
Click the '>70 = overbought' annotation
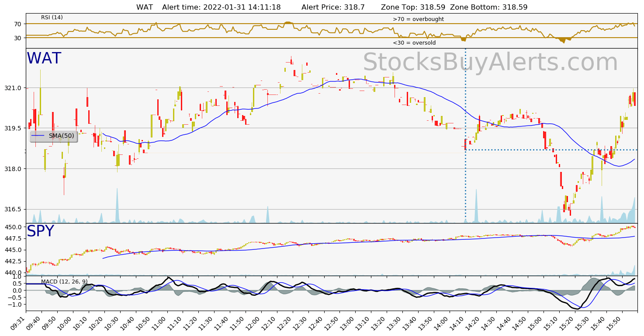[418, 19]
